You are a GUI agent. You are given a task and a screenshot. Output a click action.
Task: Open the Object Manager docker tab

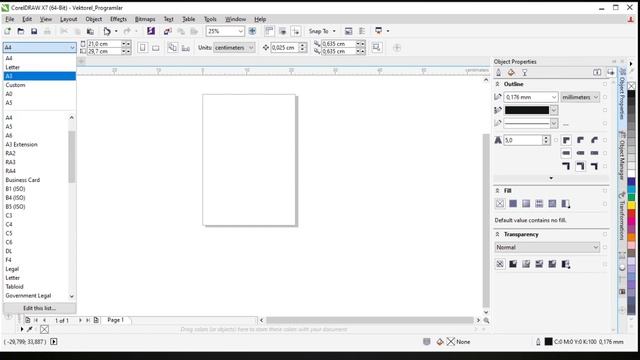[x=622, y=156]
